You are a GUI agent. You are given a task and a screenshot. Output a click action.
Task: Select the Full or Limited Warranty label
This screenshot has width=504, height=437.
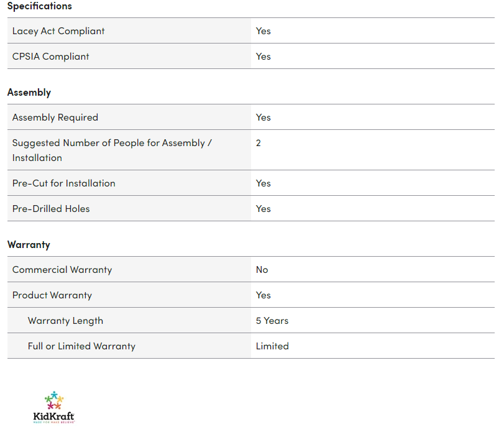[x=81, y=346]
